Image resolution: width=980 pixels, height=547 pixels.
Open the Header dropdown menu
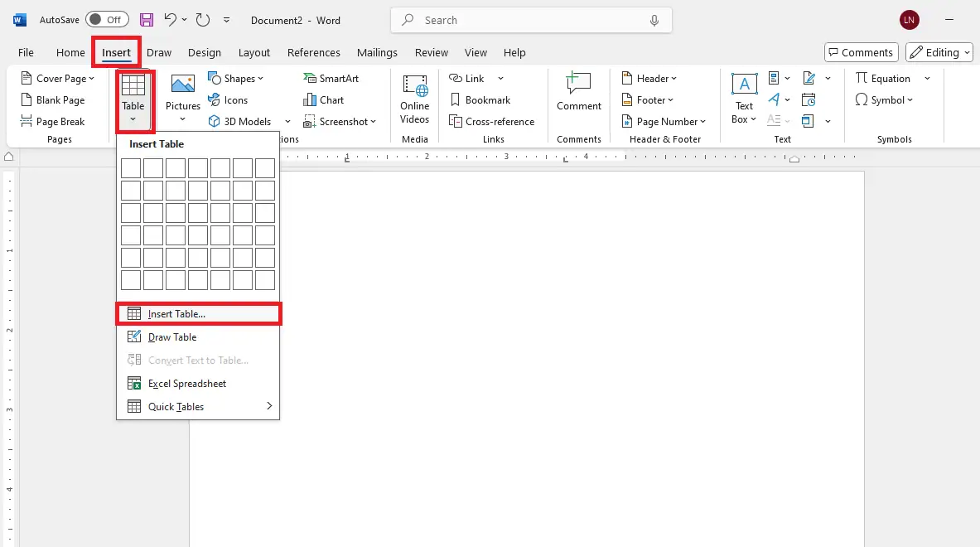[649, 79]
